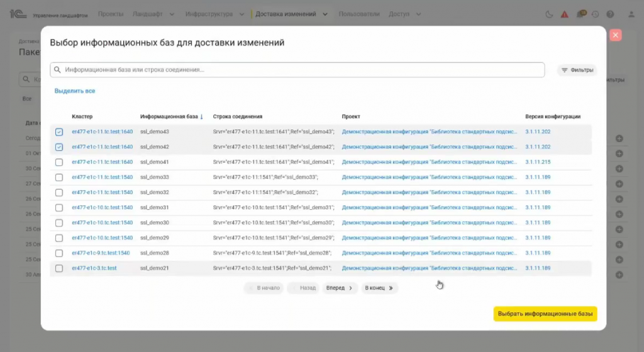The height and width of the screenshot is (352, 644).
Task: Sort by the Информационная база column arrow
Action: (201, 116)
